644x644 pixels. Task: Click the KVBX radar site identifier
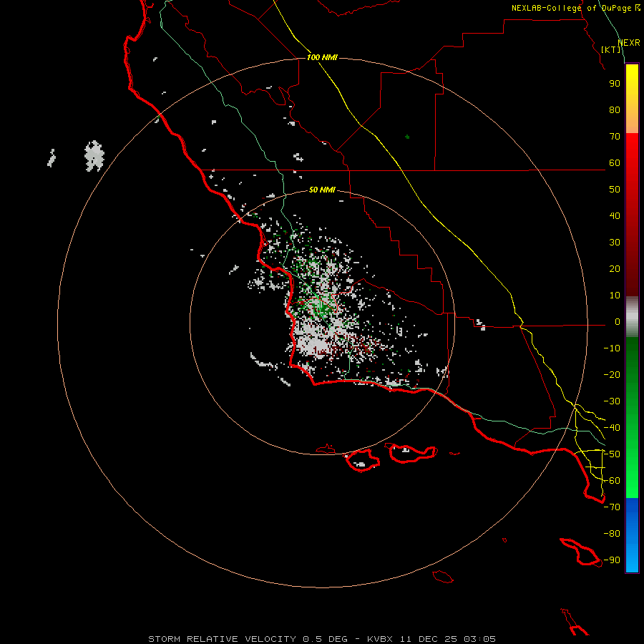click(x=380, y=639)
